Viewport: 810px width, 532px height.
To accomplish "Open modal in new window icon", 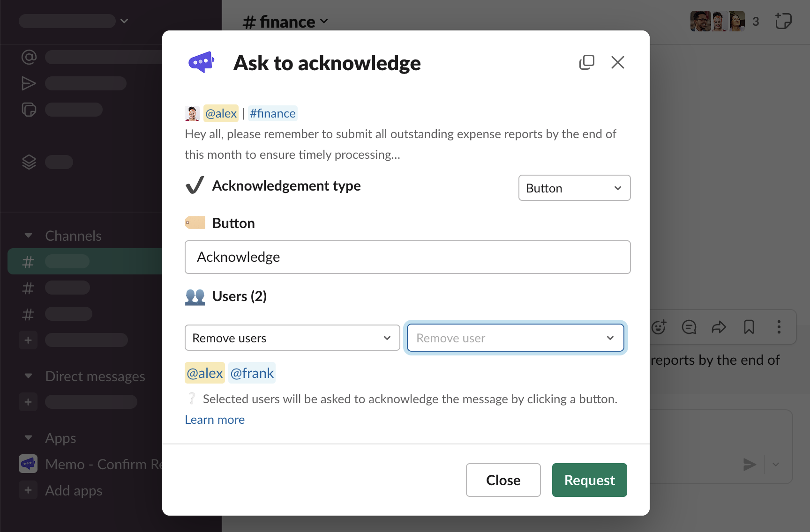I will click(x=586, y=62).
